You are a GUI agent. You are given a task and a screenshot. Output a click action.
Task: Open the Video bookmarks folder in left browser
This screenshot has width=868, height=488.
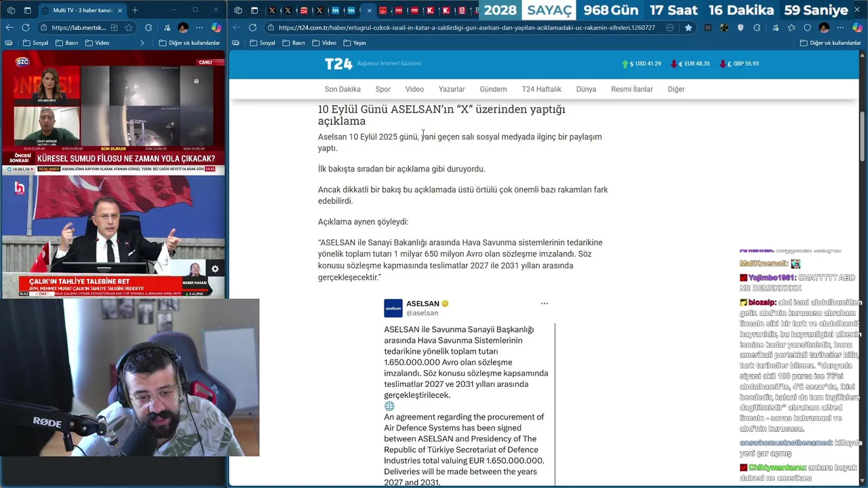[96, 43]
